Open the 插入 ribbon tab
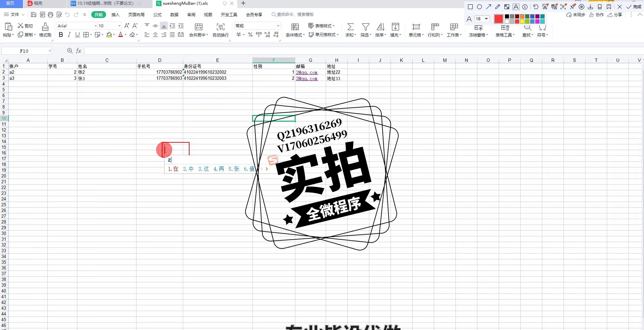This screenshot has width=644, height=330. tap(116, 15)
